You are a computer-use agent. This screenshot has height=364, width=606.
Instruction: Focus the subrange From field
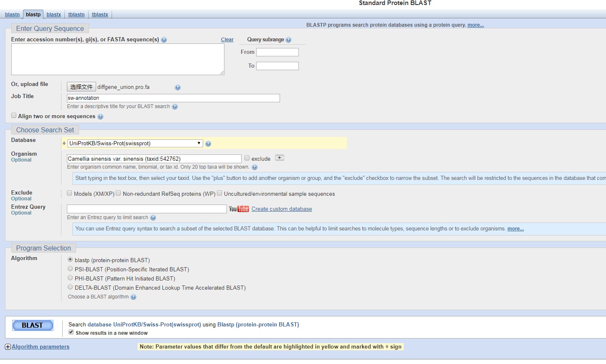pos(278,52)
